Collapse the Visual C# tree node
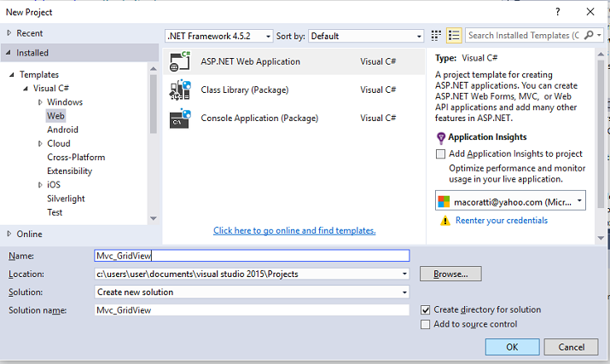This screenshot has height=364, width=610. (x=26, y=89)
